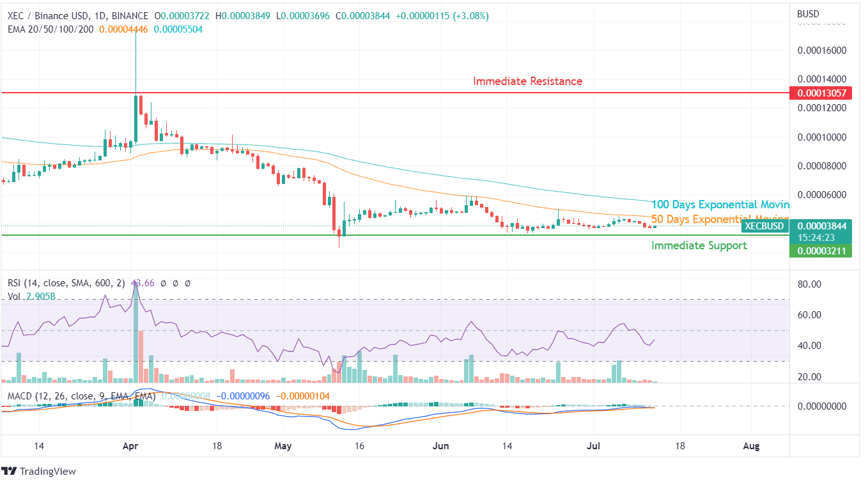Image resolution: width=868 pixels, height=485 pixels.
Task: Click the current price tag 0.00003844
Action: (x=821, y=226)
